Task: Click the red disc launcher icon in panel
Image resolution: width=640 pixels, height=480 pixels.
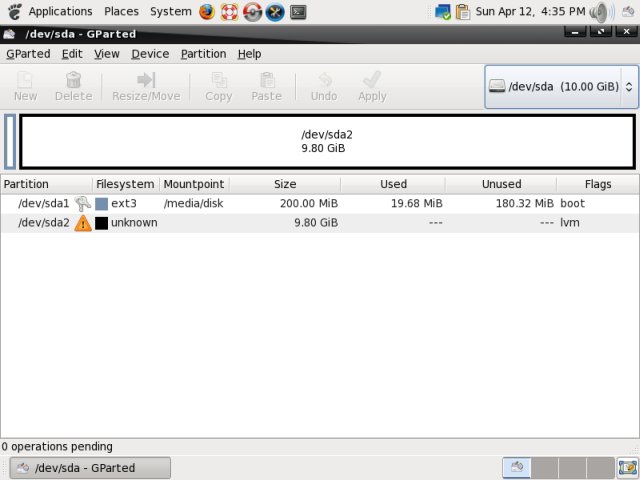Action: [252, 12]
